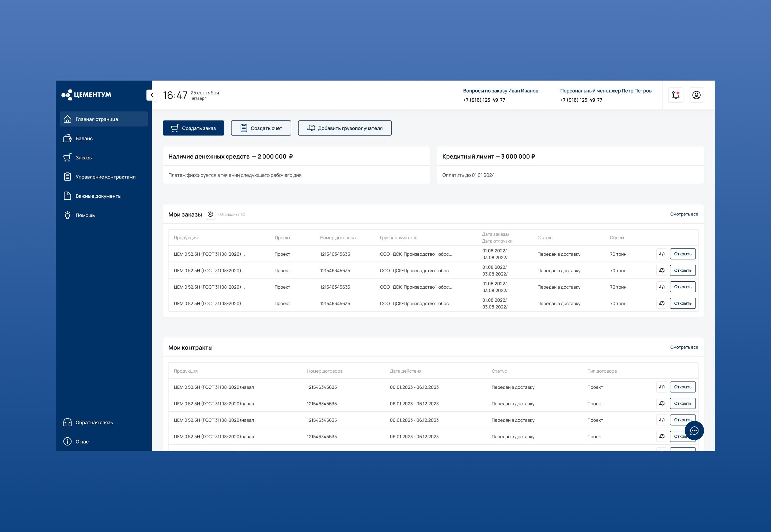This screenshot has width=771, height=532.
Task: Click the Платеж фиксируется note text
Action: coord(235,175)
